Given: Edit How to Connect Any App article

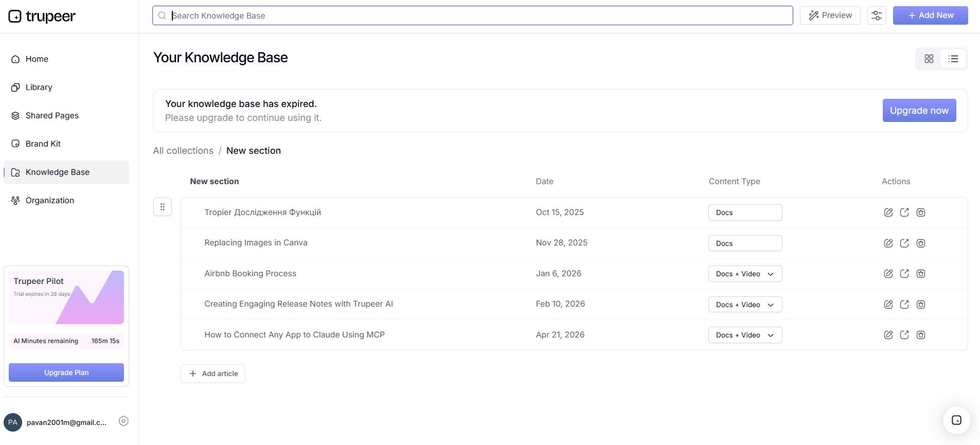Looking at the screenshot, I should (x=888, y=335).
